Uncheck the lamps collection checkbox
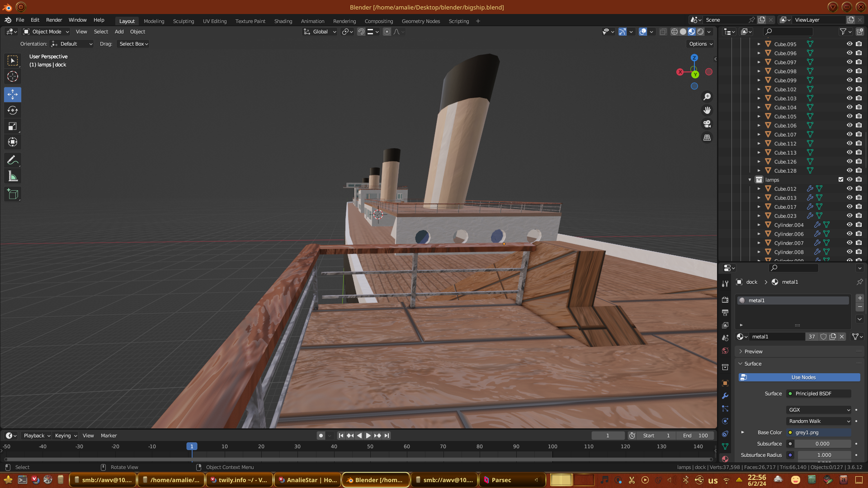 pyautogui.click(x=841, y=180)
